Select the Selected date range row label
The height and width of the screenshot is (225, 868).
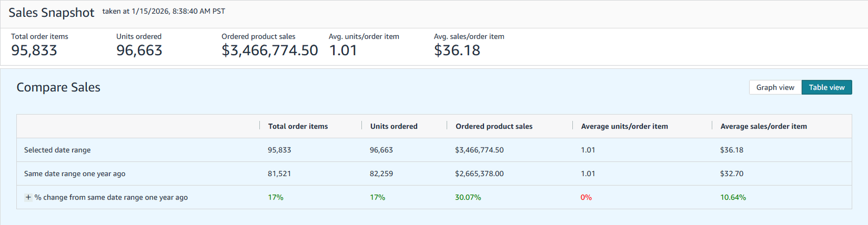(58, 150)
